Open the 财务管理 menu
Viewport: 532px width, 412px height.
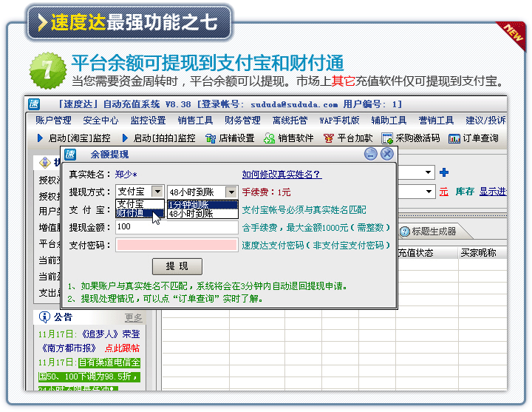point(242,121)
